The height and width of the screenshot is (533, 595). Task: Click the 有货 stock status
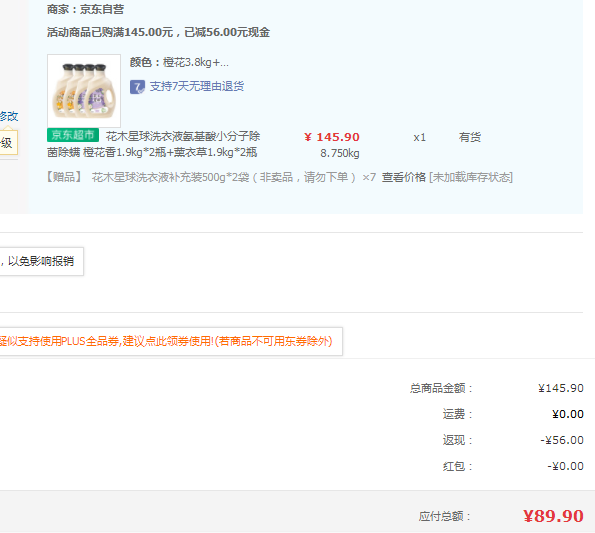click(x=470, y=137)
